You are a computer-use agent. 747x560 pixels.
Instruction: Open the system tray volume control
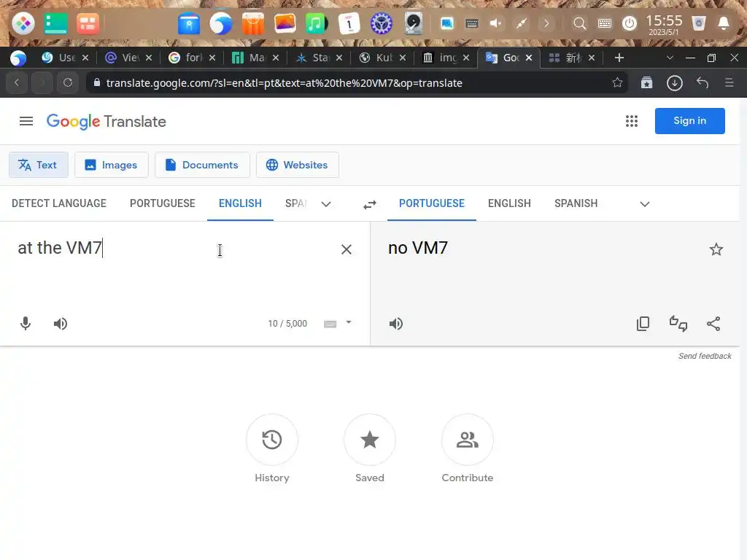[496, 23]
